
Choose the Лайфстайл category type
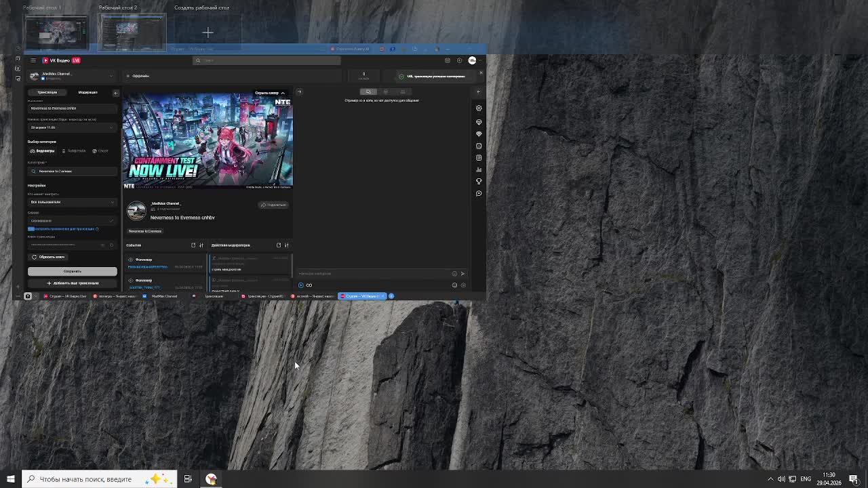coord(74,150)
